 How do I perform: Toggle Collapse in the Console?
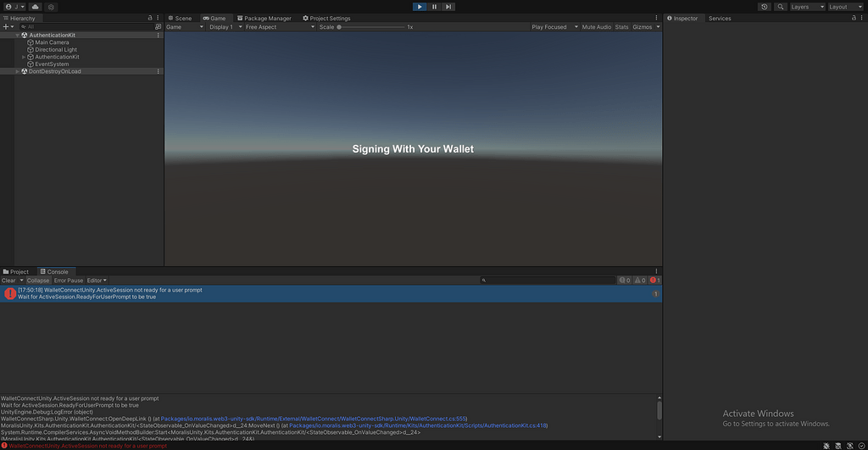click(38, 280)
